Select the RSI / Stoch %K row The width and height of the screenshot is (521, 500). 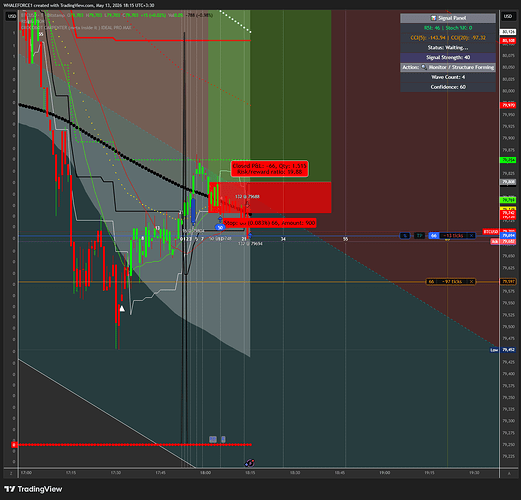(448, 28)
